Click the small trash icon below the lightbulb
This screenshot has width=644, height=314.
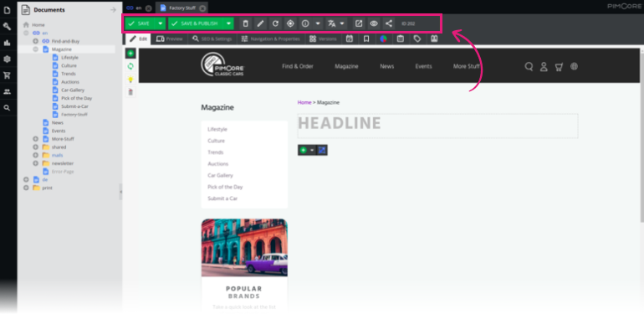click(x=130, y=92)
